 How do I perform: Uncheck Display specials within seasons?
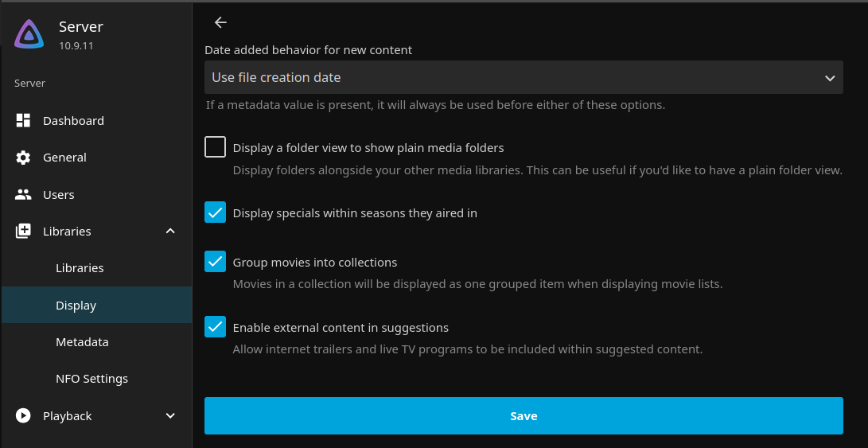(x=215, y=212)
